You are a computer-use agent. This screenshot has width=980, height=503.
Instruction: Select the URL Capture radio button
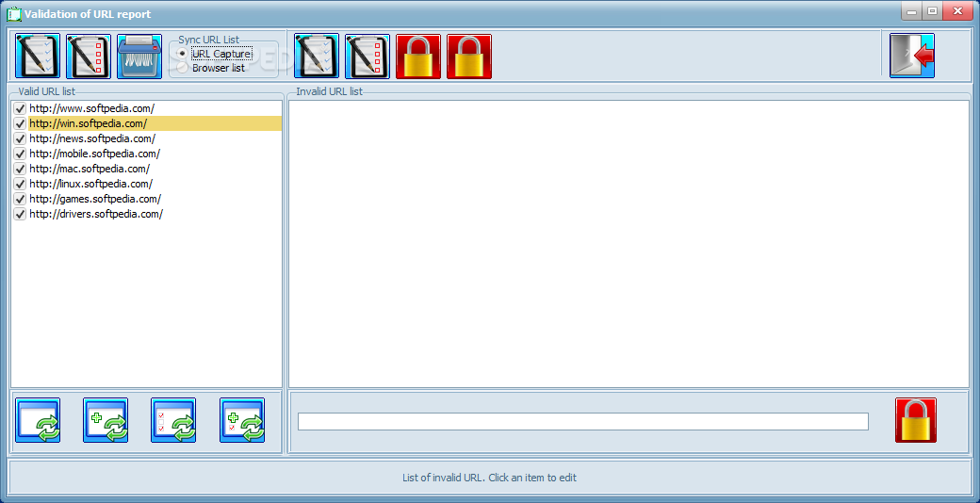183,55
